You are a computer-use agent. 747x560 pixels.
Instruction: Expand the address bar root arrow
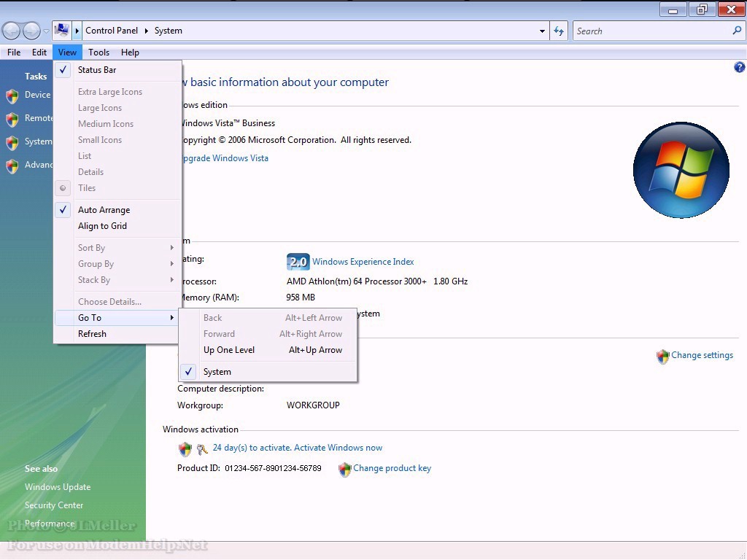click(77, 31)
